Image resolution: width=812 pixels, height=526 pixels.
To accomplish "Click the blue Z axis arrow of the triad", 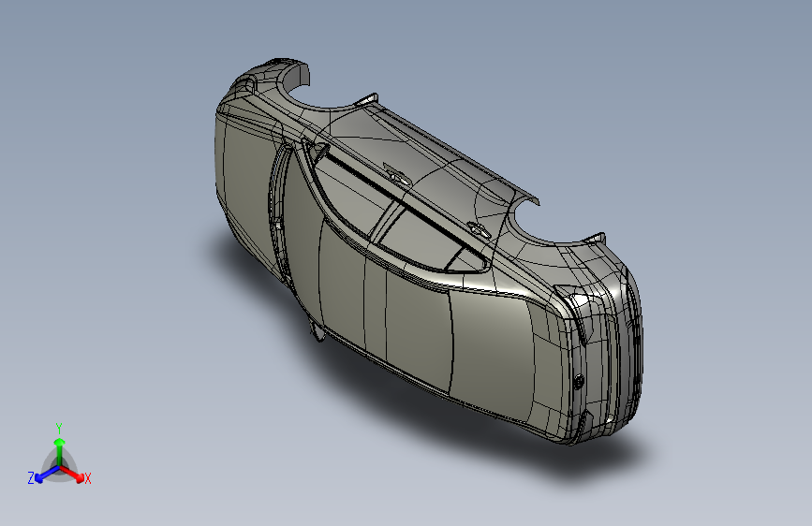I will coord(47,474).
